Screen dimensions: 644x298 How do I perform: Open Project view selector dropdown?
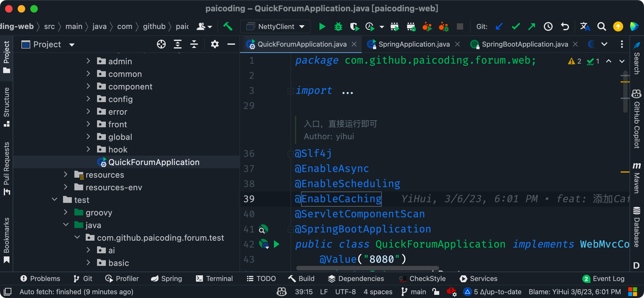pos(48,44)
